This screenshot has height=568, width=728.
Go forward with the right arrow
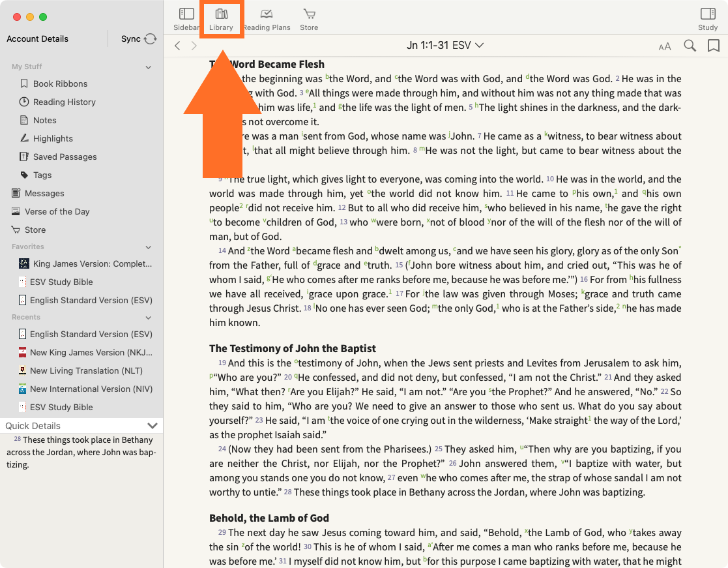coord(194,46)
